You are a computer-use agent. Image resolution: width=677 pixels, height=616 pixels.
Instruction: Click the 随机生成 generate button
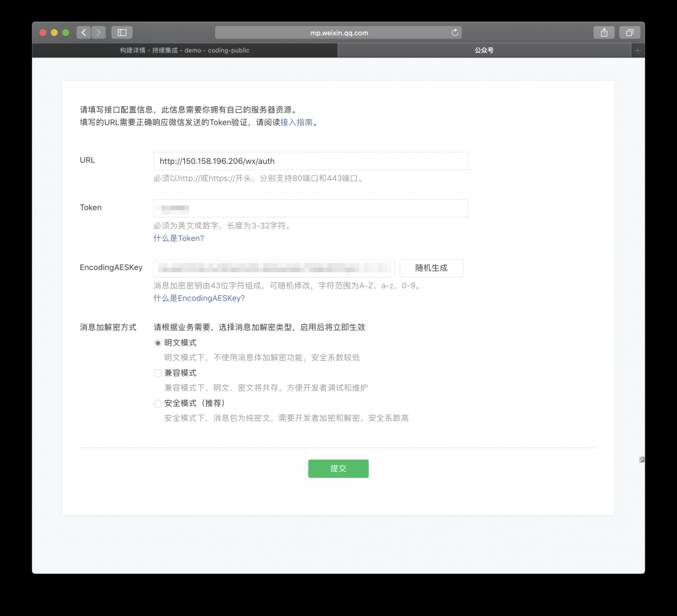tap(431, 267)
